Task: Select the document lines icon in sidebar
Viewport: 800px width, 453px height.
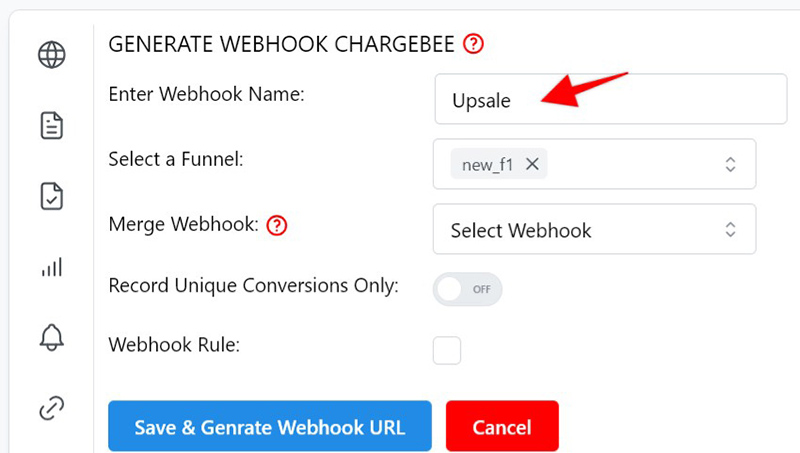Action: click(52, 125)
